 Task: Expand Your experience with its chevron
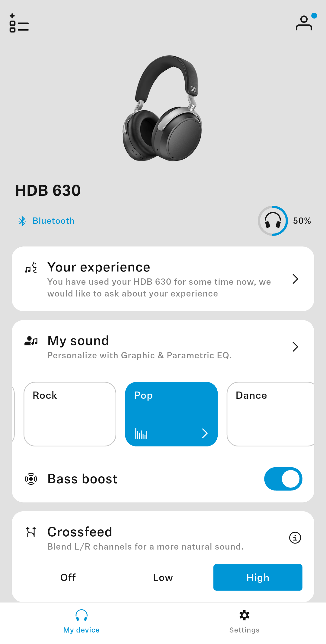pos(295,279)
